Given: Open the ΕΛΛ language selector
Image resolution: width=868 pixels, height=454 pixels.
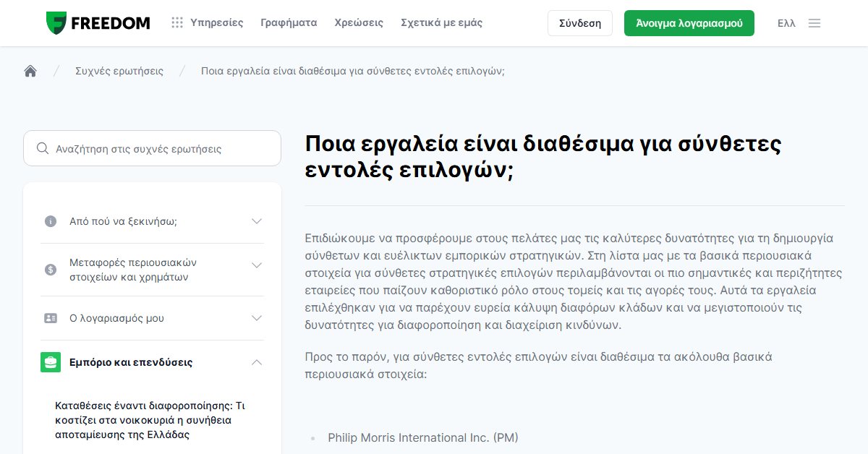Looking at the screenshot, I should pos(786,23).
